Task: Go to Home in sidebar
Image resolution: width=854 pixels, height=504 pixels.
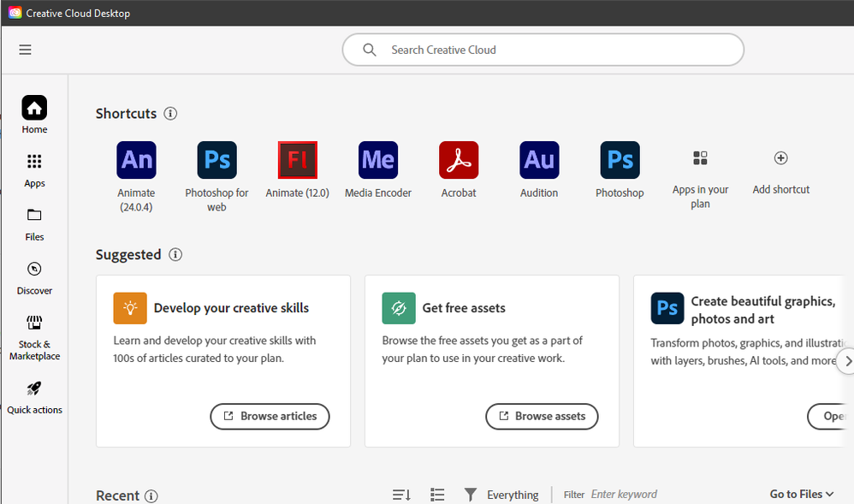Action: pyautogui.click(x=34, y=115)
